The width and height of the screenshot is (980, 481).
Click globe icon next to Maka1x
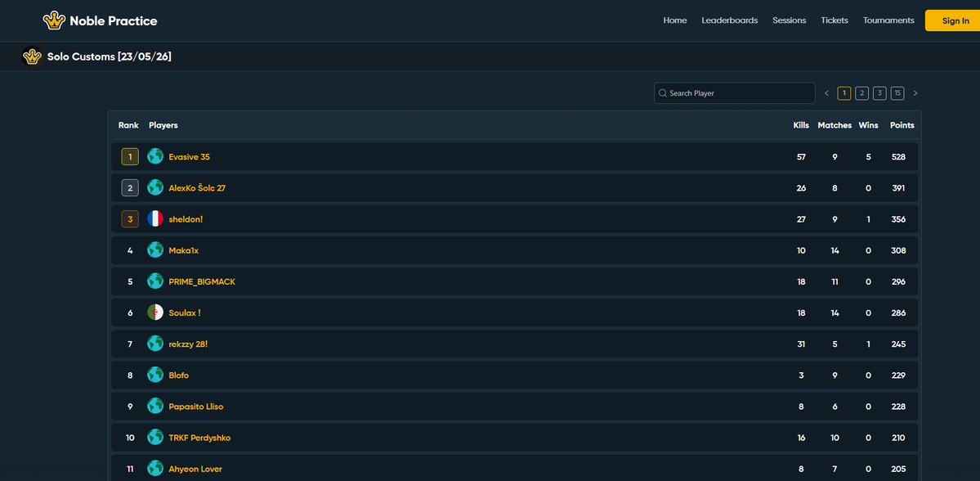[155, 250]
